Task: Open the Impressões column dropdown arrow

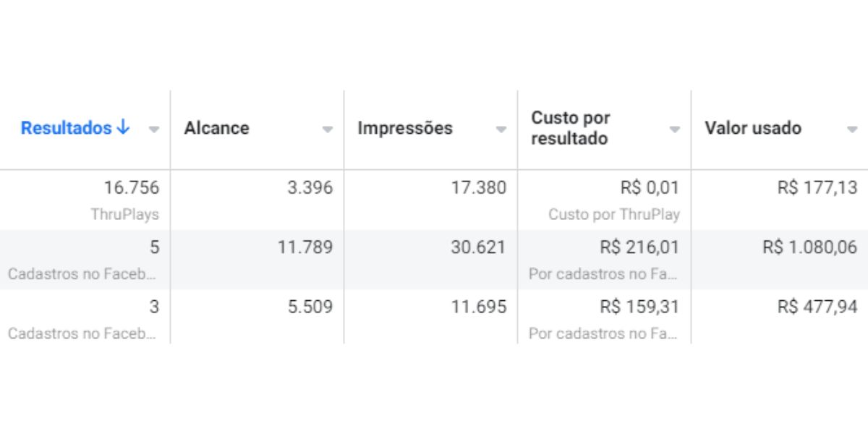Action: pos(501,129)
